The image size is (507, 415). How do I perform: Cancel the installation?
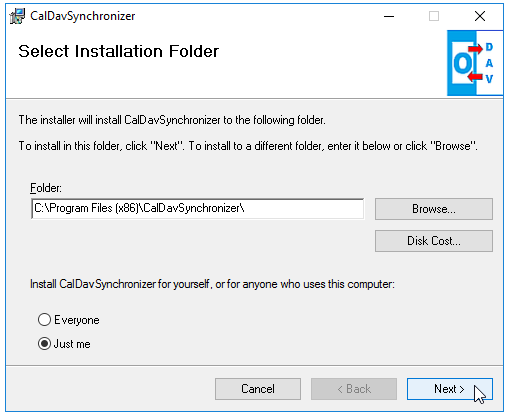[x=258, y=389]
